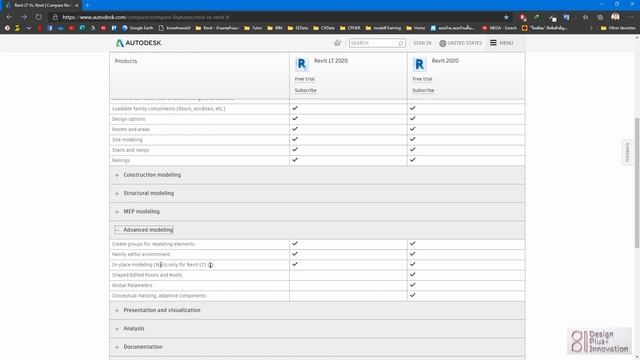Open the Home bookmarks folder
The width and height of the screenshot is (640, 360).
[x=416, y=28]
